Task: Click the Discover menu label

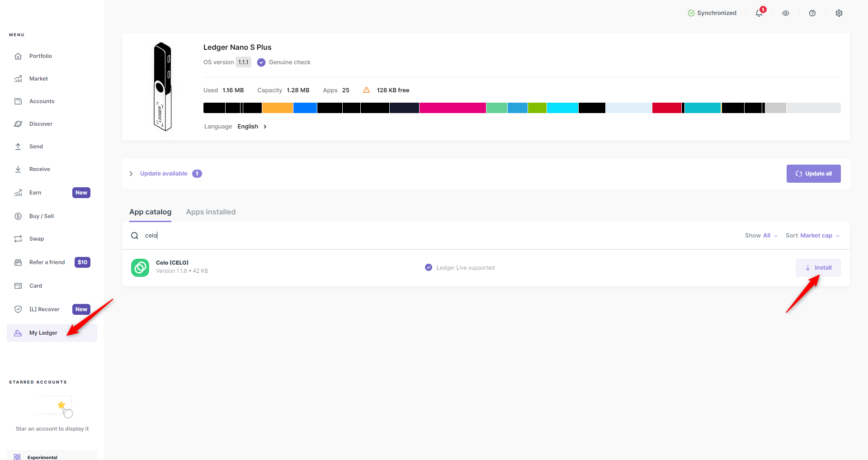Action: [41, 124]
